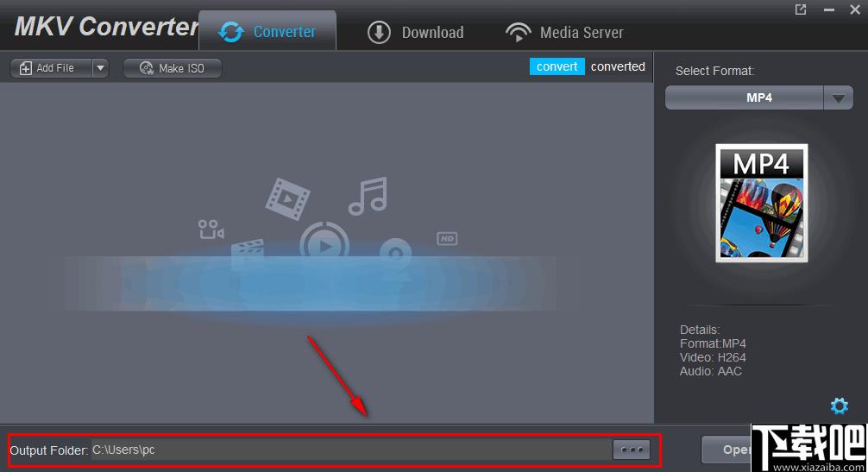Click the Open folder button
Image resolution: width=868 pixels, height=472 pixels.
(x=726, y=450)
